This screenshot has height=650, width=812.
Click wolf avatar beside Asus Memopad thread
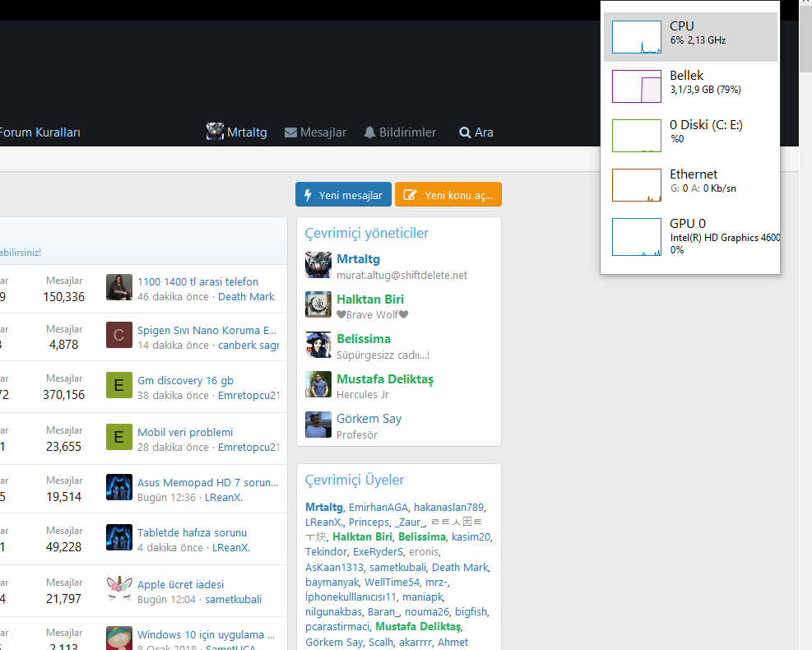(119, 487)
